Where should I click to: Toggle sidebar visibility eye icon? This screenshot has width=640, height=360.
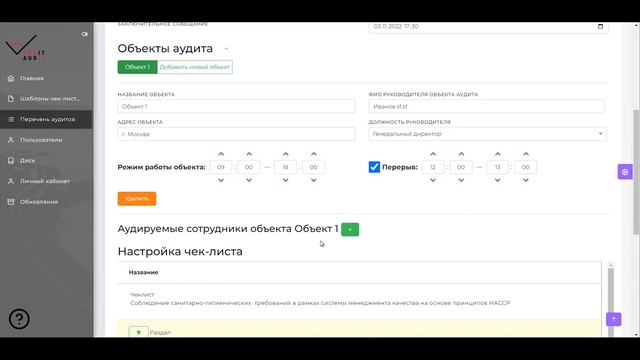[84, 34]
